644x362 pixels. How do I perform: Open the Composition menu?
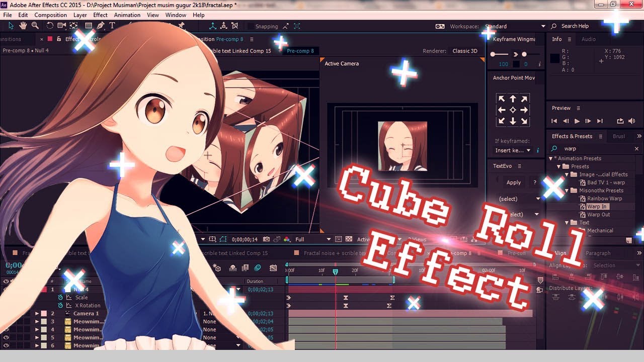[x=50, y=15]
